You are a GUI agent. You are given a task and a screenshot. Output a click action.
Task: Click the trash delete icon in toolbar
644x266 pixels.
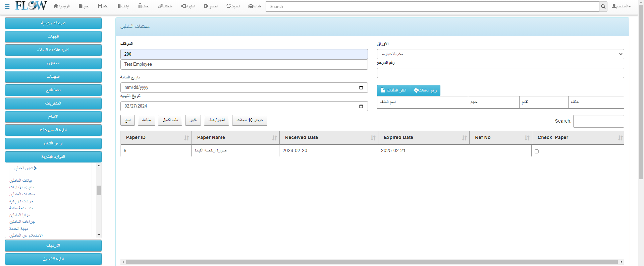point(140,6)
